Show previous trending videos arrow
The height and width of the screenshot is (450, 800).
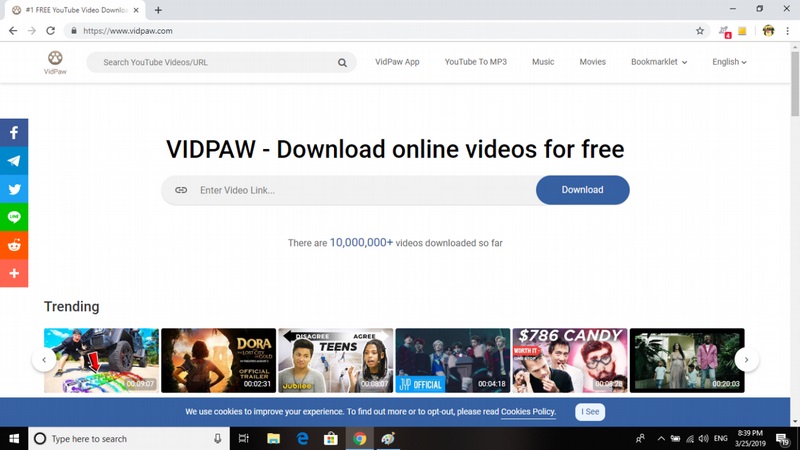pos(44,360)
